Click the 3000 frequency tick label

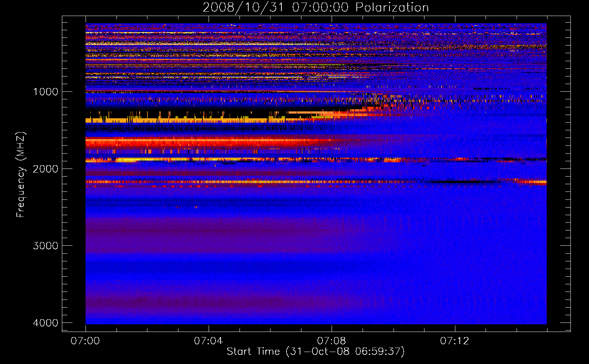pyautogui.click(x=46, y=246)
